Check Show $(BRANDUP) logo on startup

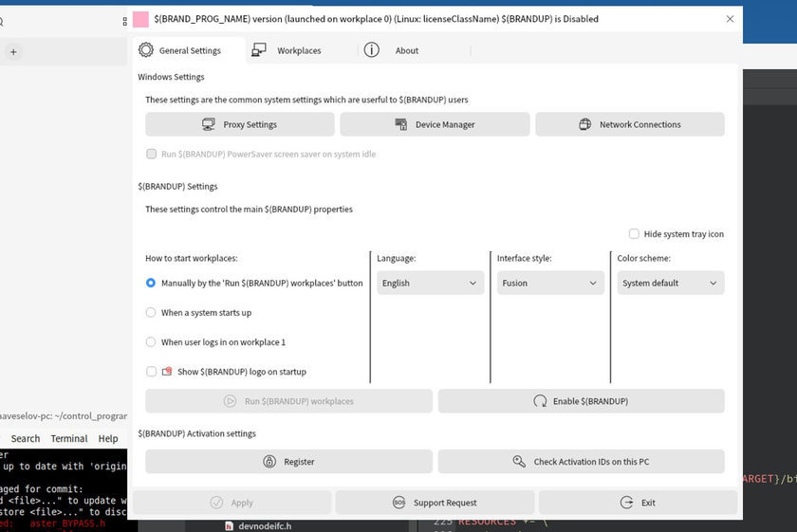pos(151,372)
